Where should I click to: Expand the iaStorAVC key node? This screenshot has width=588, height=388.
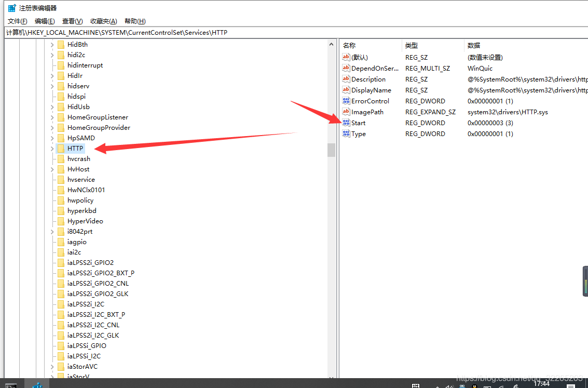pos(52,367)
